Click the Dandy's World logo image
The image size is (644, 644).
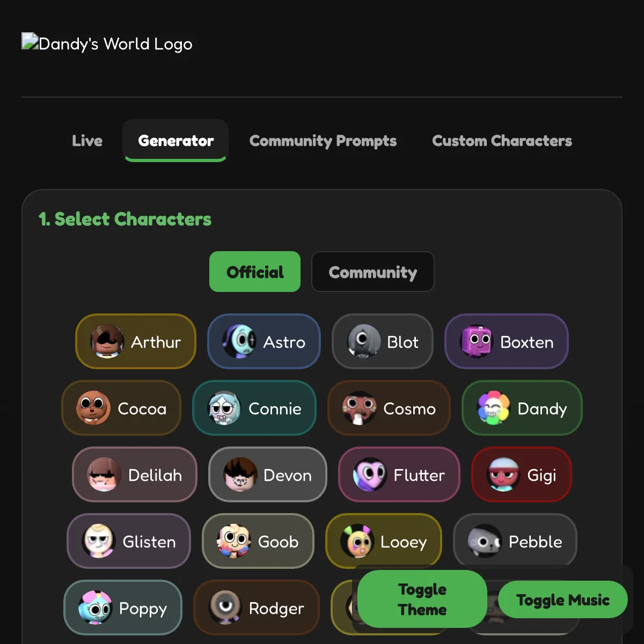(x=107, y=43)
